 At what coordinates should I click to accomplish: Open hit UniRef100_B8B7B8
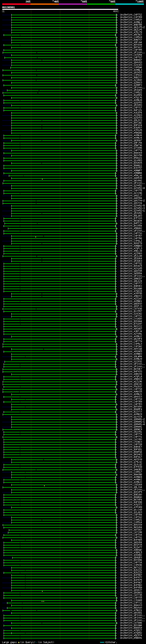click(131, 25)
